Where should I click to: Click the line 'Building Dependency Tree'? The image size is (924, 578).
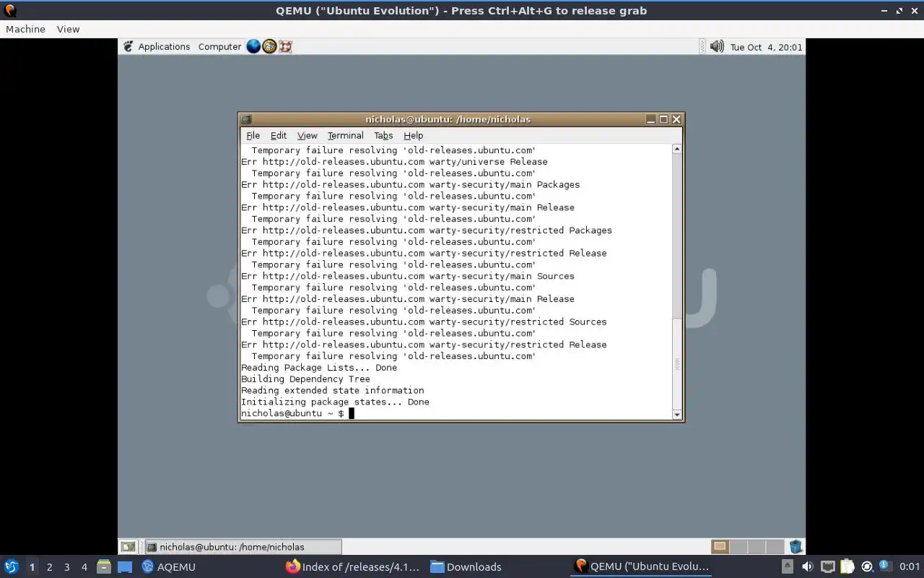click(305, 379)
